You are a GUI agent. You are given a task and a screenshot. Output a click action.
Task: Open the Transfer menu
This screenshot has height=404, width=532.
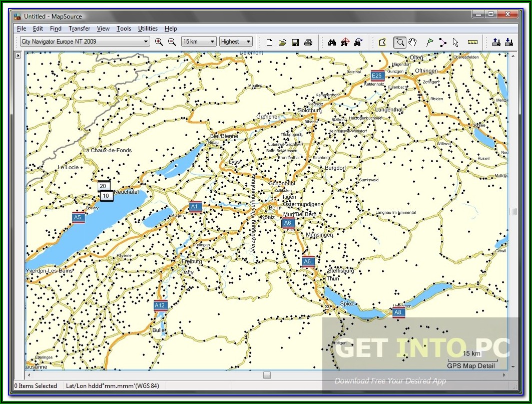tap(79, 29)
